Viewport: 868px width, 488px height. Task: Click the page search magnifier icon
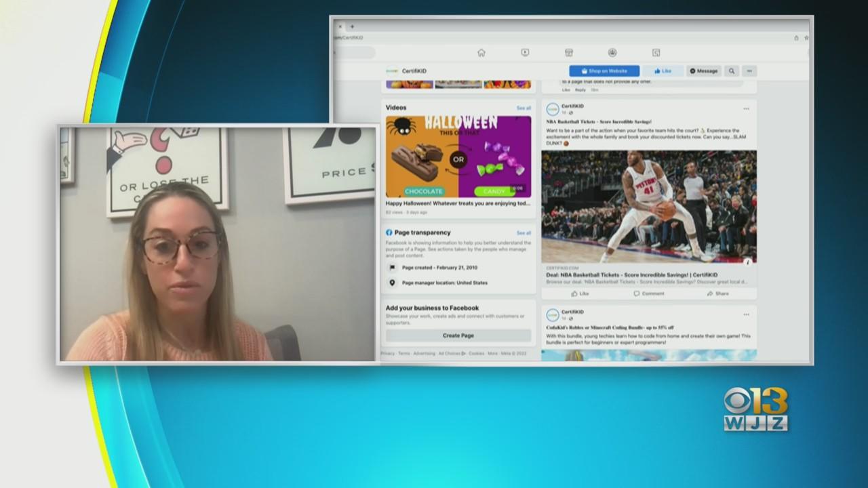pos(732,71)
